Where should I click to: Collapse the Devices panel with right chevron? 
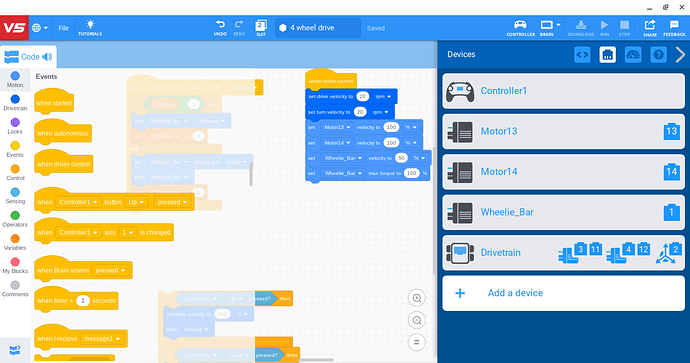(x=680, y=55)
